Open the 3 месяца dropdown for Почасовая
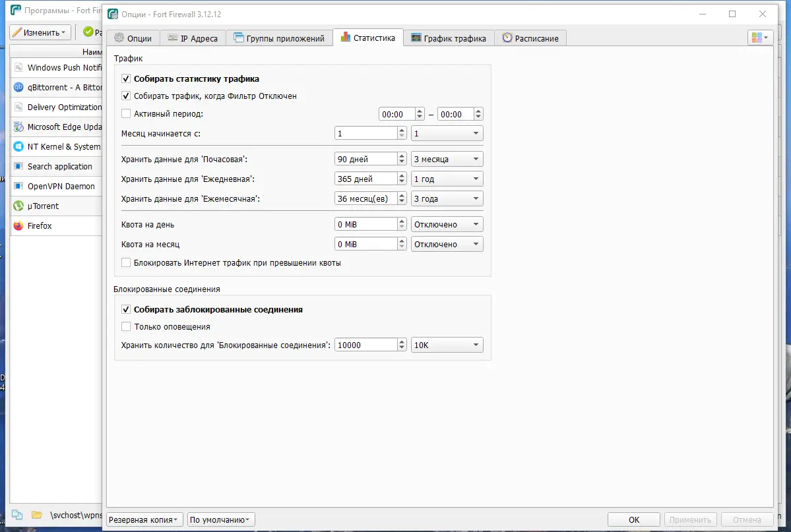This screenshot has height=532, width=791. [x=447, y=159]
